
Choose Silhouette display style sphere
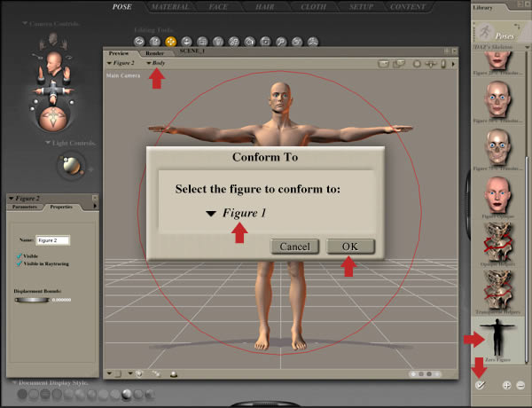[x=22, y=394]
